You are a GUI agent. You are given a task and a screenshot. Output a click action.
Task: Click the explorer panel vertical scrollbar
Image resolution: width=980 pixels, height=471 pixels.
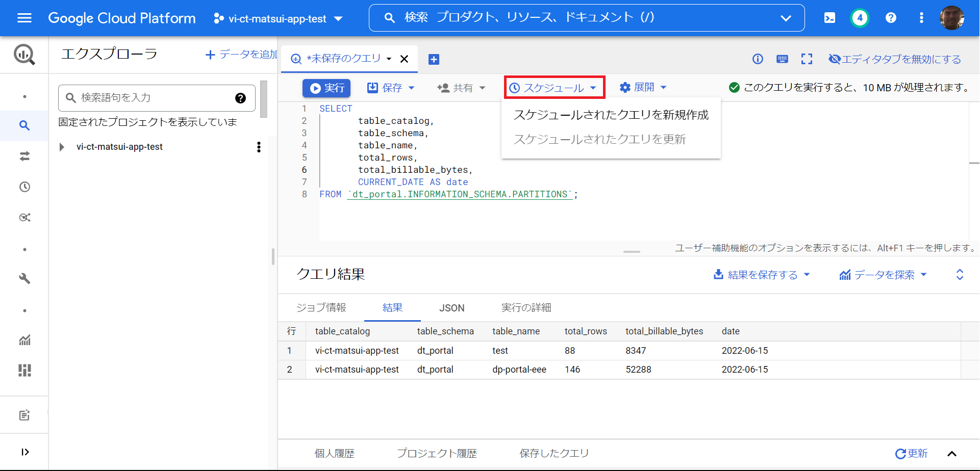263,99
